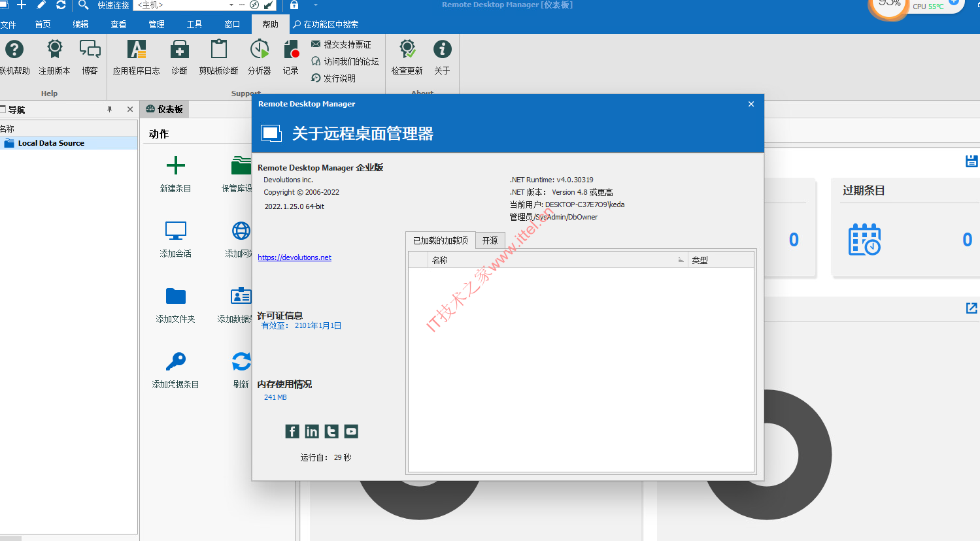Switch to the 管理 ribbon tab

[x=156, y=24]
